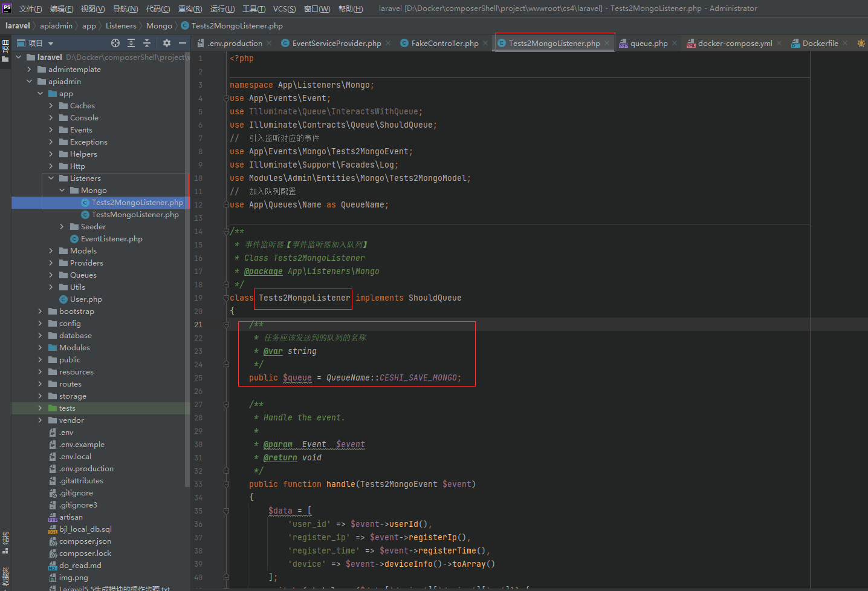
Task: Open the 帮助(H) menu
Action: coord(351,8)
